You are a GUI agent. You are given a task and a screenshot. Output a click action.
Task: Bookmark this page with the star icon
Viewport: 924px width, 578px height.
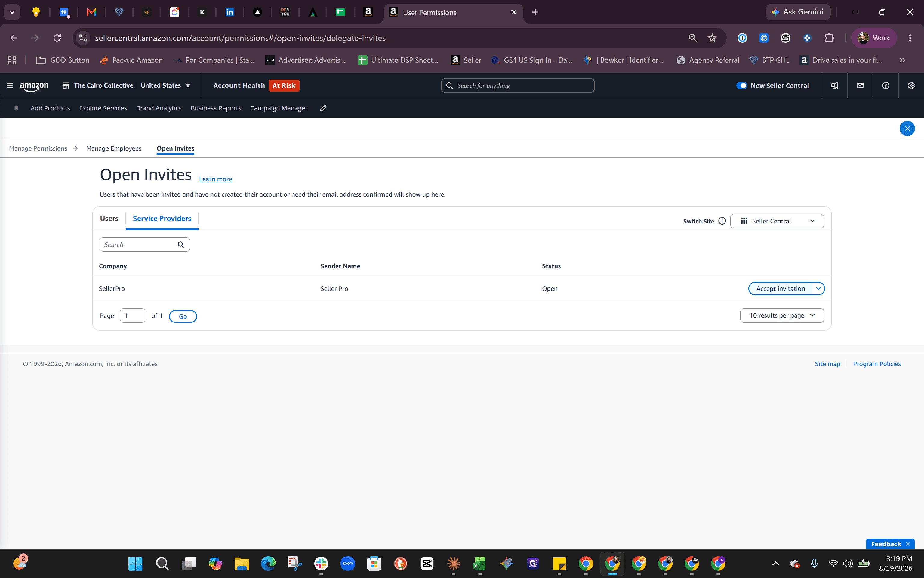[712, 38]
